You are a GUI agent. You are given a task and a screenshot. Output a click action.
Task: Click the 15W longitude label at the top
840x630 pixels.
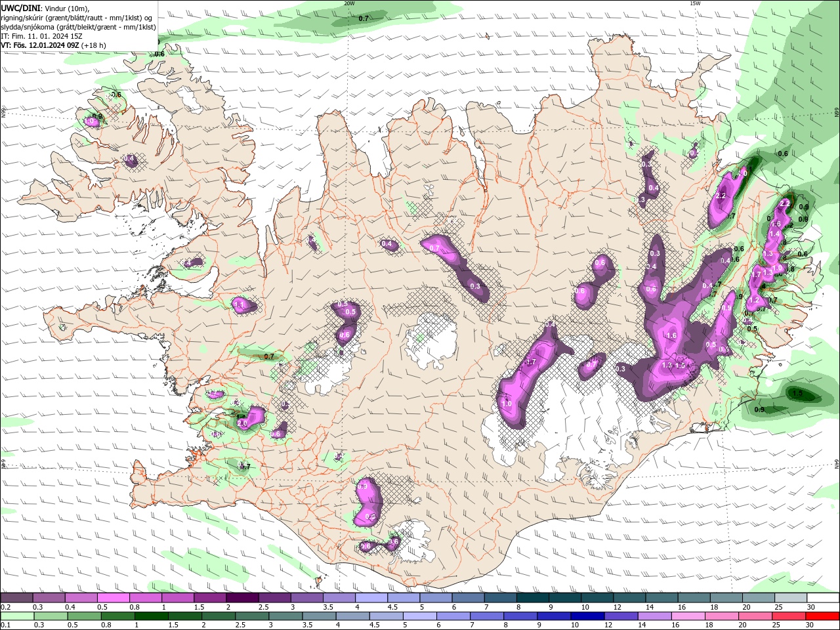pyautogui.click(x=695, y=3)
